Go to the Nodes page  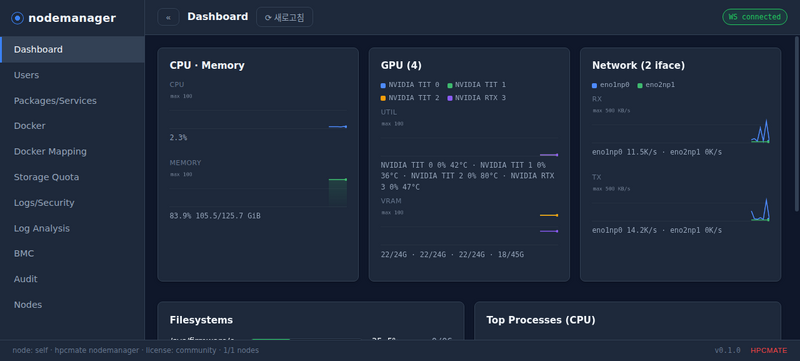point(72,304)
